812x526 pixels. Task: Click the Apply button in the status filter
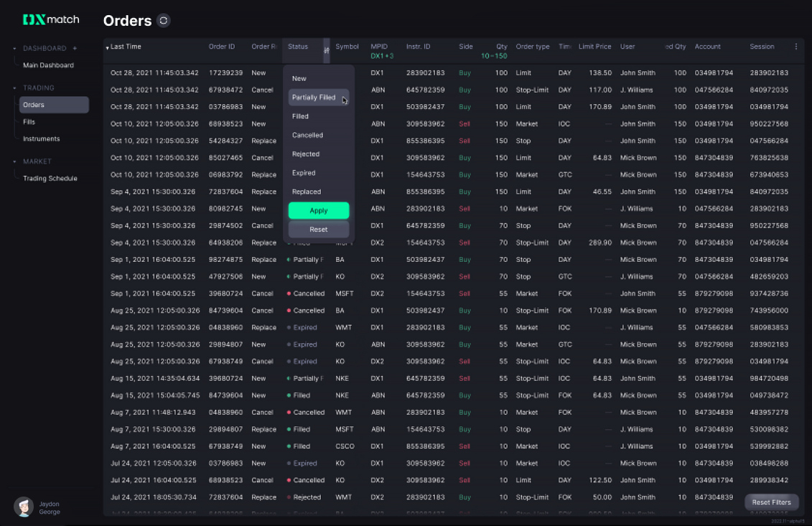[x=318, y=210]
